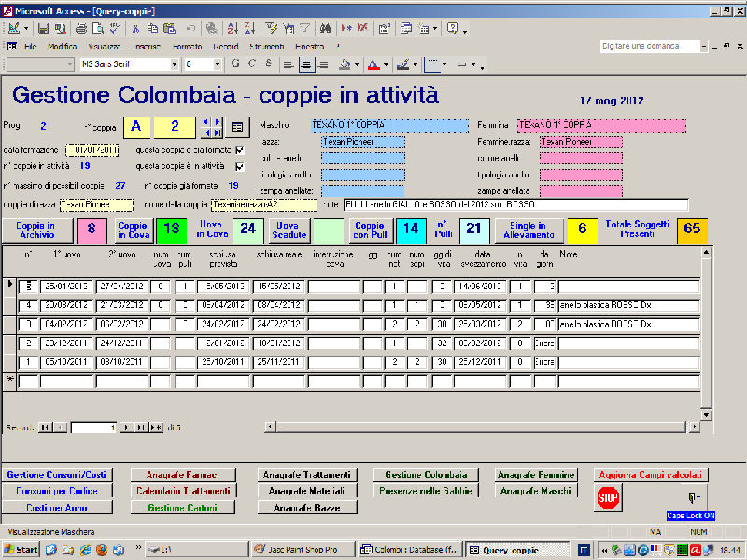Switch to Jasc Paint Shop Pro taskbar item

click(x=303, y=550)
